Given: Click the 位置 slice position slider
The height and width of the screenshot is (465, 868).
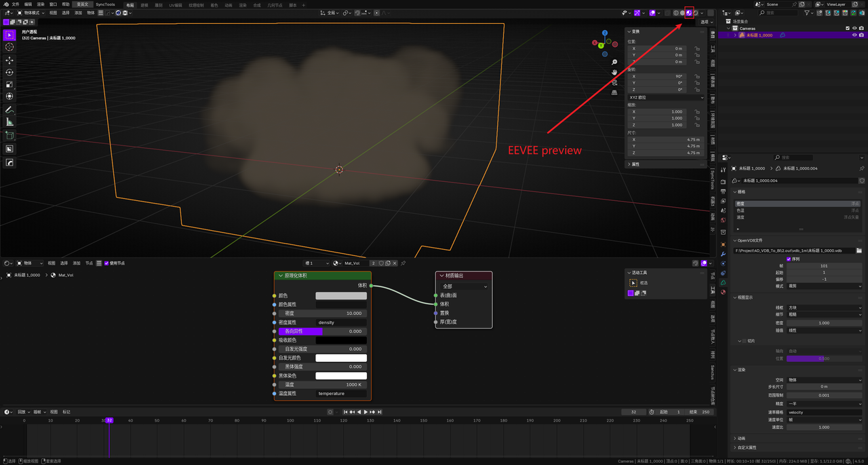Looking at the screenshot, I should [824, 358].
